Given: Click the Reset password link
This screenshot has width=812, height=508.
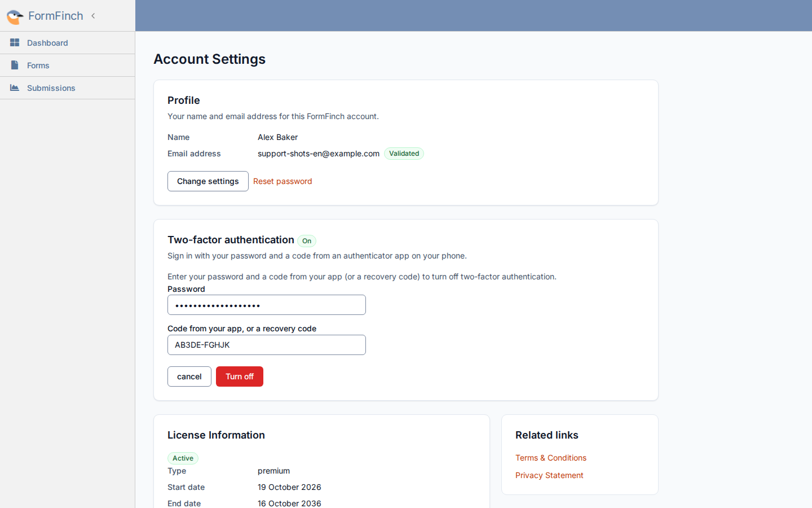Looking at the screenshot, I should [283, 181].
